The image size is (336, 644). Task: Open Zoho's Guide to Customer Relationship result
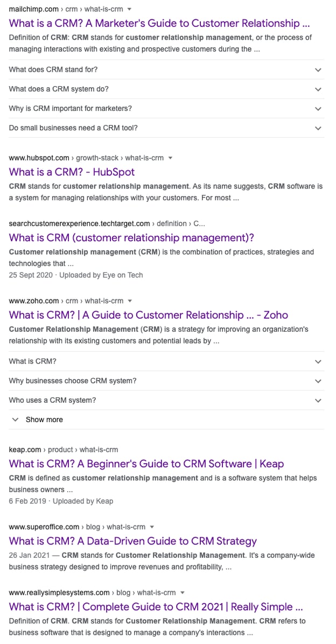point(148,316)
